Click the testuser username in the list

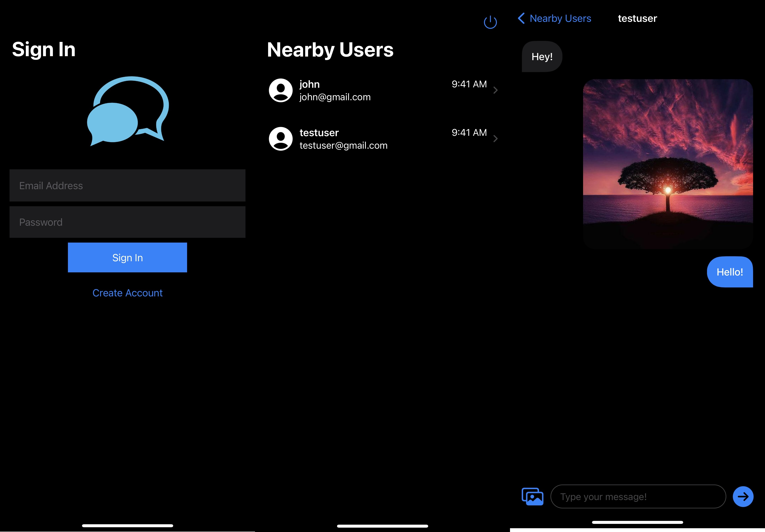tap(319, 133)
